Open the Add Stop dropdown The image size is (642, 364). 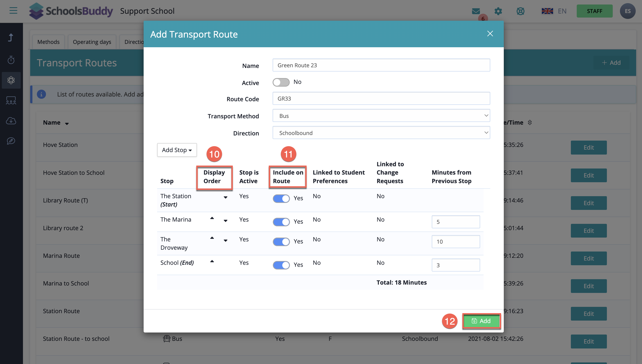(176, 150)
